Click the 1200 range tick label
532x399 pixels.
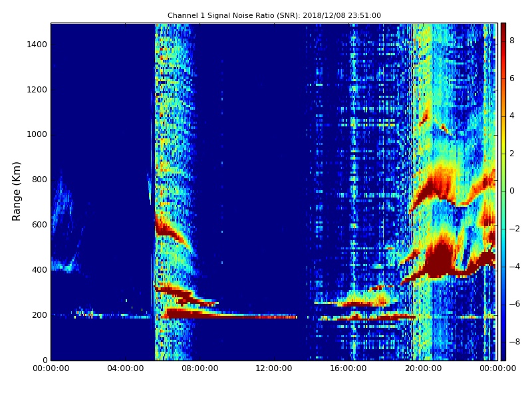(x=37, y=90)
